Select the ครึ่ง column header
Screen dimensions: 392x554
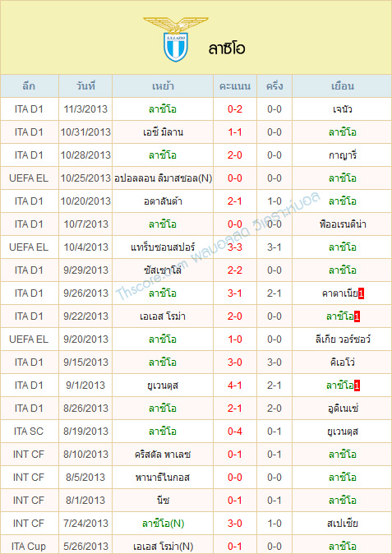pyautogui.click(x=274, y=85)
